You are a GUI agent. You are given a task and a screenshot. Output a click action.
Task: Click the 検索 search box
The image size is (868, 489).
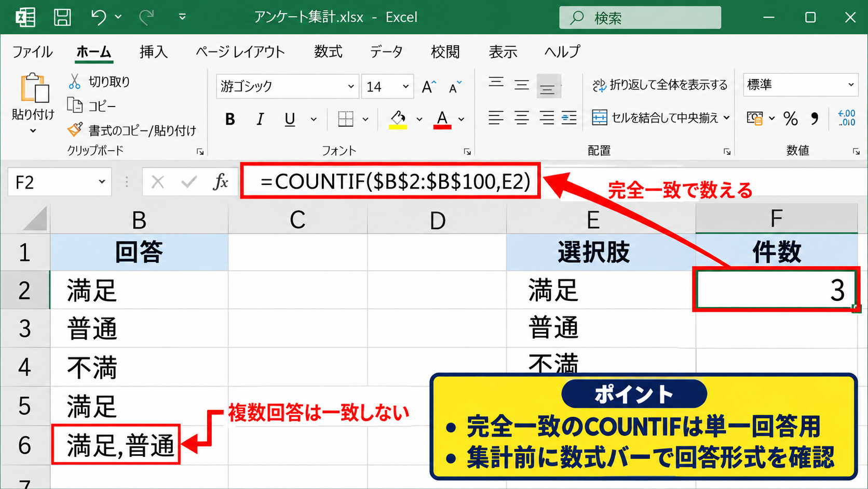[640, 18]
